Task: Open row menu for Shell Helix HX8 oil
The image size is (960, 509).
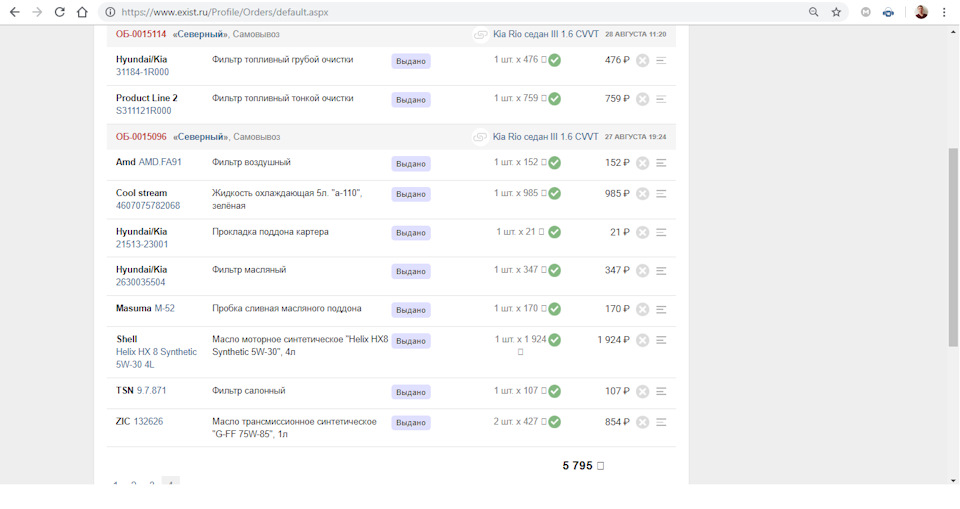Action: (661, 340)
